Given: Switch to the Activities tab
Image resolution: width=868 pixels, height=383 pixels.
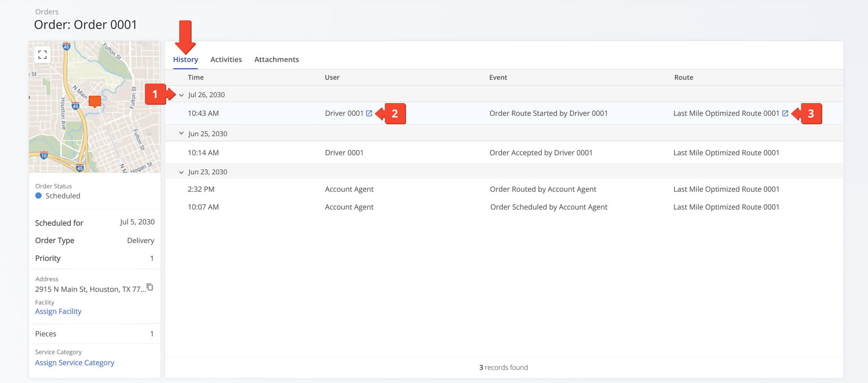Looking at the screenshot, I should (x=226, y=59).
